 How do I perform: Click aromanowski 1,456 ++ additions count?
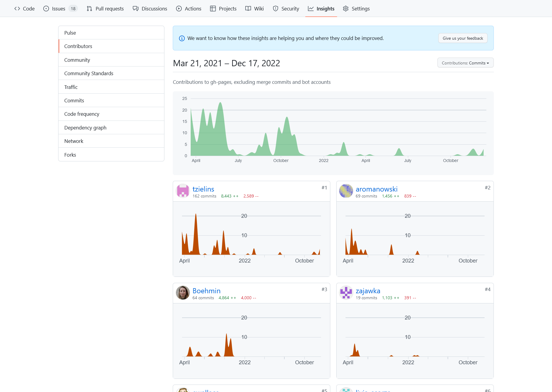pos(391,196)
